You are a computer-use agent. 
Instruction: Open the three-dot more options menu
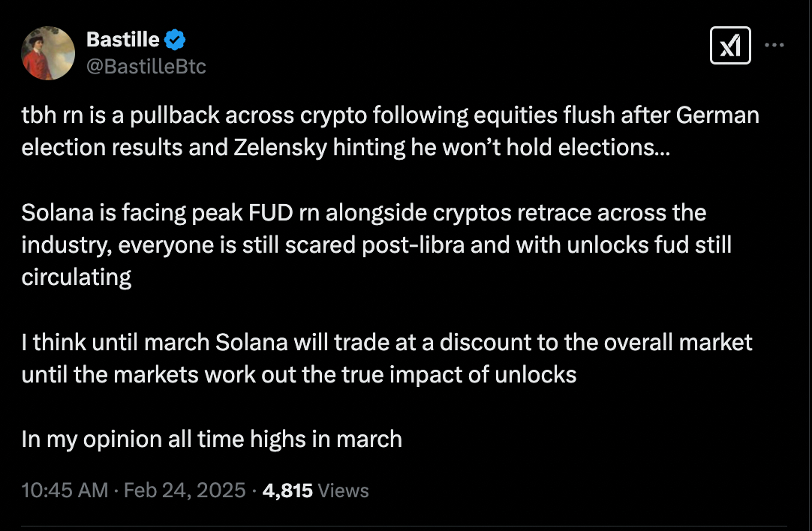pyautogui.click(x=774, y=45)
